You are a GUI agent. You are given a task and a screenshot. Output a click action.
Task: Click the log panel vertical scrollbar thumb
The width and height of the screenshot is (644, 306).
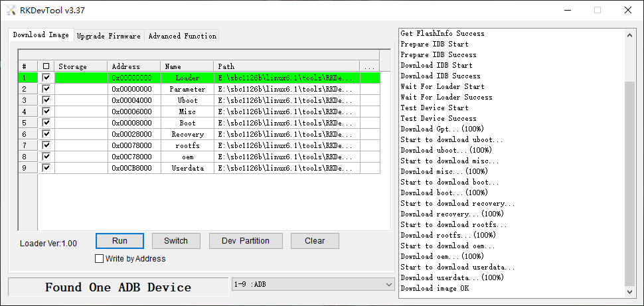tap(629, 184)
